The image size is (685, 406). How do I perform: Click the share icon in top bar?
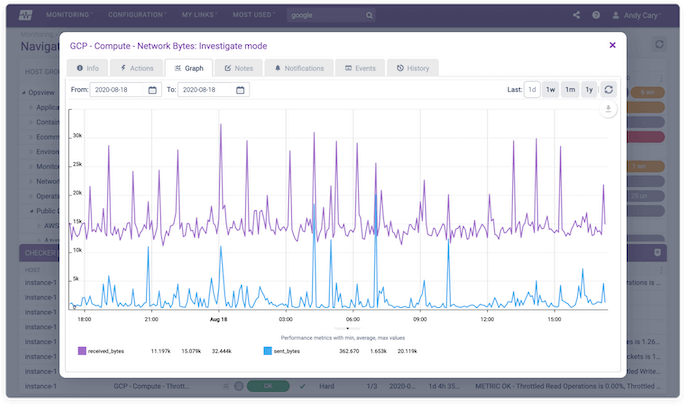point(576,16)
